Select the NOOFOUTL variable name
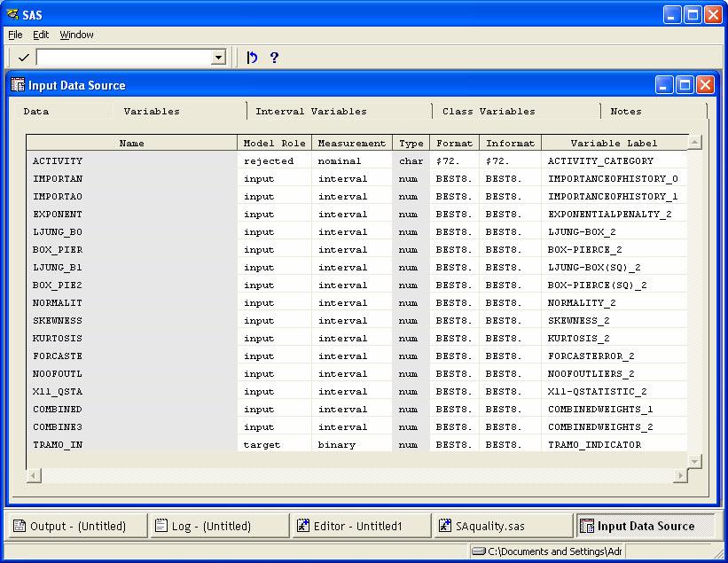 click(x=58, y=373)
